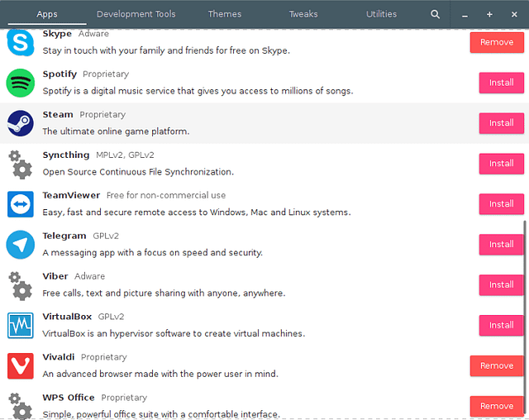Install Telegram
Screen dimensions: 529x420
click(x=501, y=244)
